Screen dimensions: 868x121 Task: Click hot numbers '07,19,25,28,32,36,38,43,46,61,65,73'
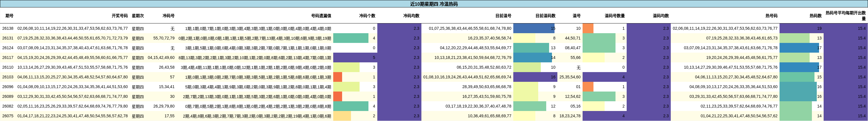point(742,38)
